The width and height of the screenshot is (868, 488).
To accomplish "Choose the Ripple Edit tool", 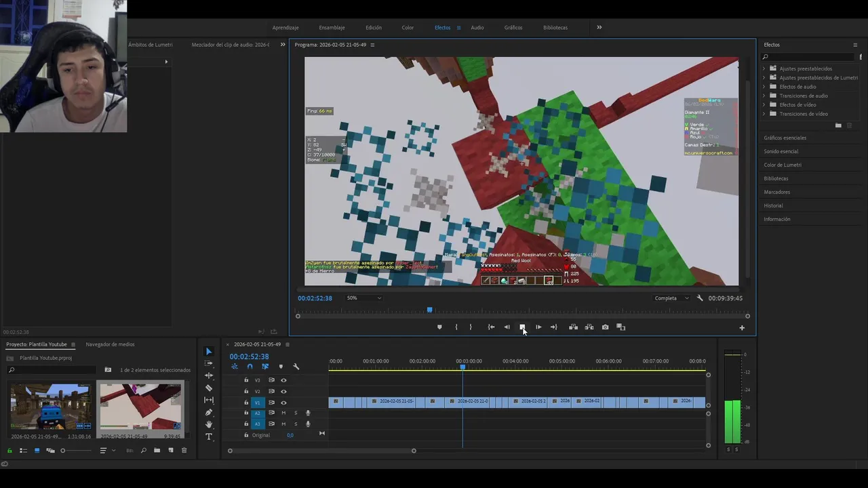I will pyautogui.click(x=209, y=375).
